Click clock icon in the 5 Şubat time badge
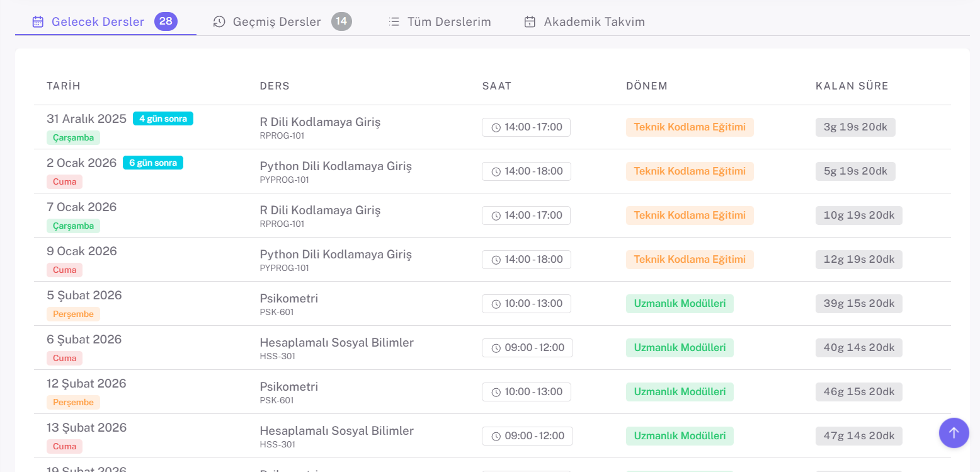The height and width of the screenshot is (472, 980). [x=496, y=304]
